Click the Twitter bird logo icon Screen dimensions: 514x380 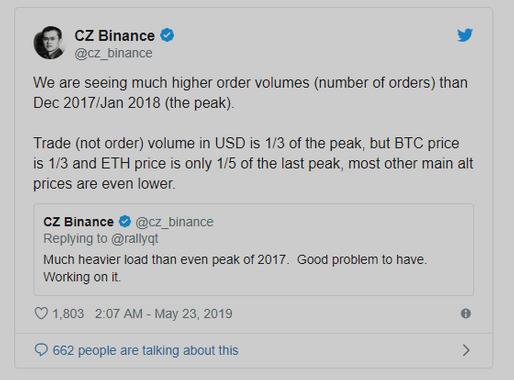click(465, 35)
